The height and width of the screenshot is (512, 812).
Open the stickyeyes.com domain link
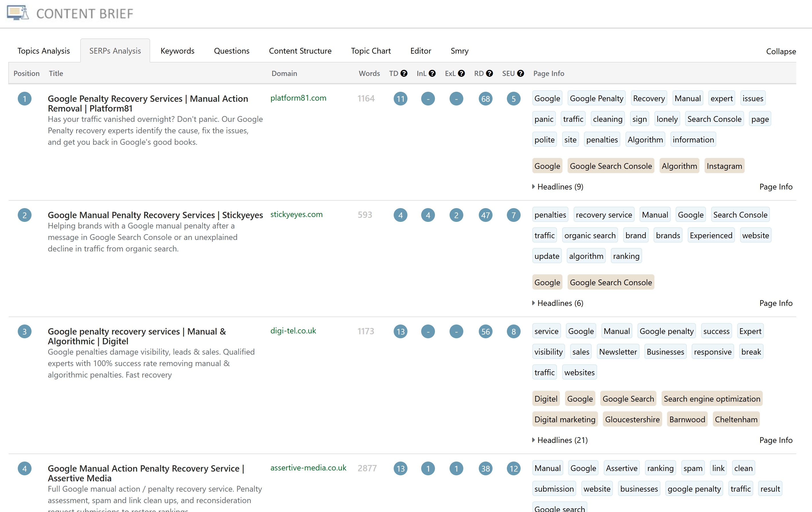coord(297,214)
